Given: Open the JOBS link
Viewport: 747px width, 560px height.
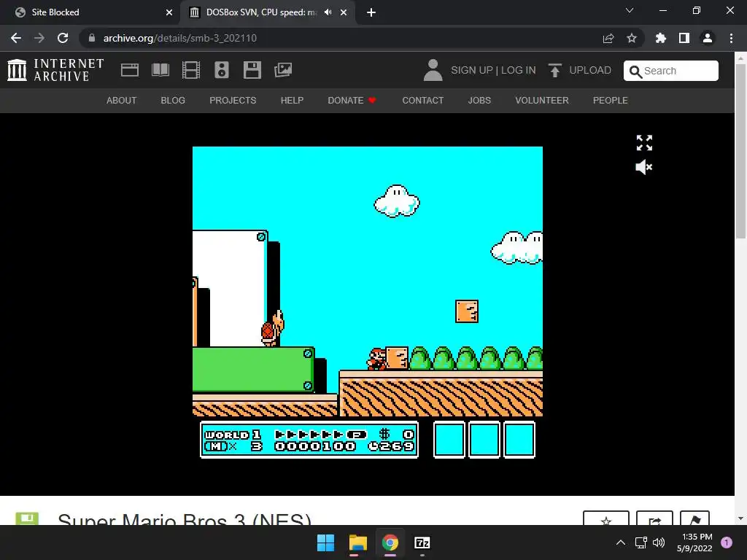Looking at the screenshot, I should point(479,101).
